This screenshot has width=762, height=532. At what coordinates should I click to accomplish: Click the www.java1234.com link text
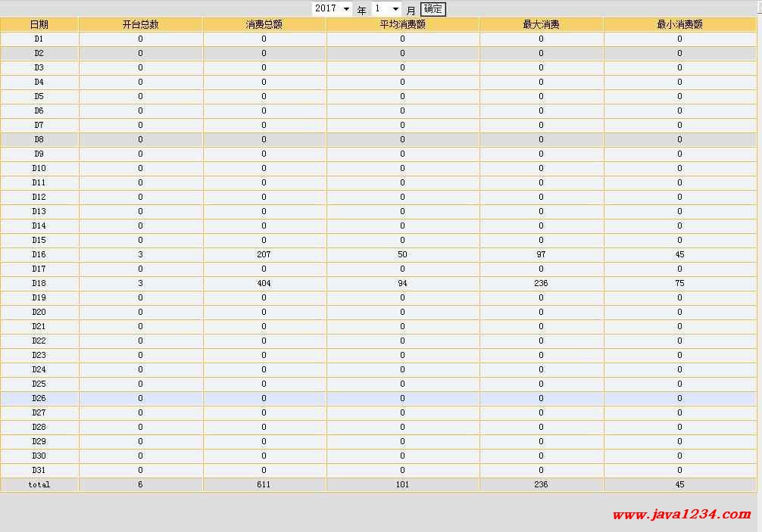click(681, 515)
